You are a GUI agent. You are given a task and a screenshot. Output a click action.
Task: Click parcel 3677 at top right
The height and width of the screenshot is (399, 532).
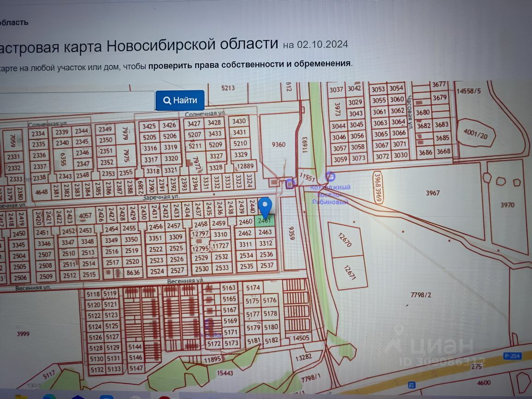[439, 85]
